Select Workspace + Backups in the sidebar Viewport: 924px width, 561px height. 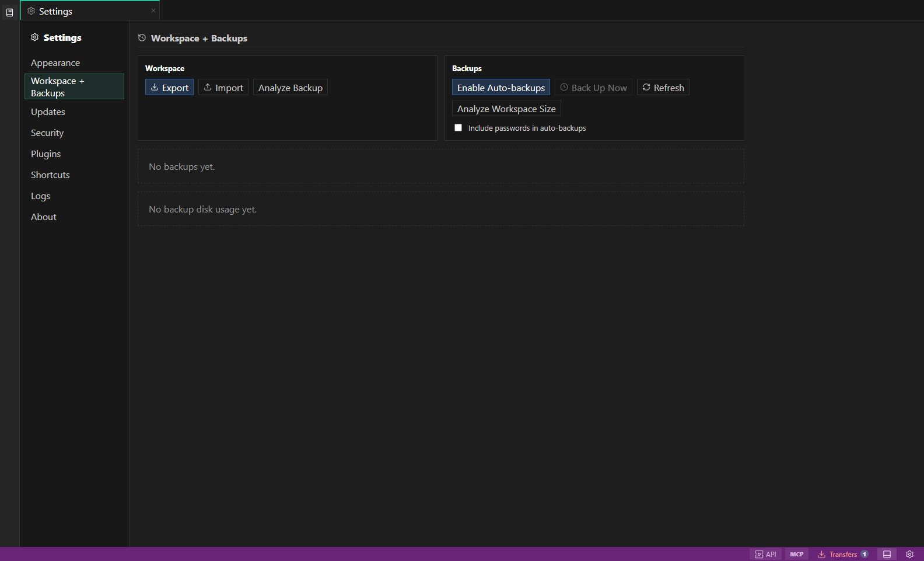[74, 86]
